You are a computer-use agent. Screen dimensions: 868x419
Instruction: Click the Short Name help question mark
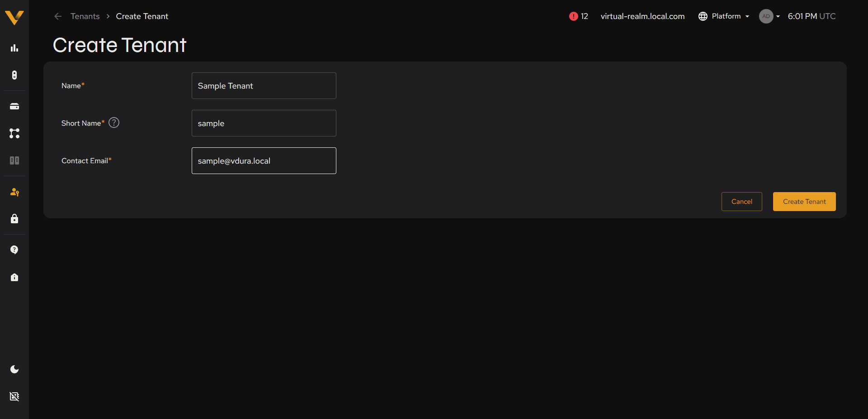tap(114, 122)
